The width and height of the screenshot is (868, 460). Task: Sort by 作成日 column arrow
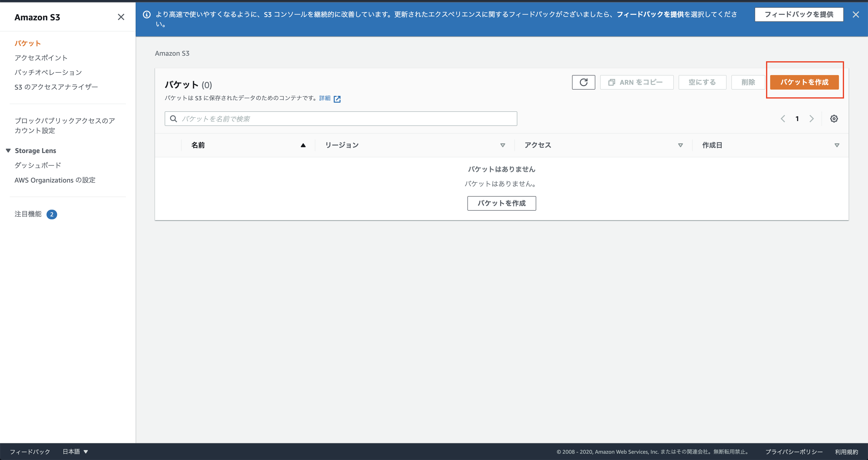point(837,145)
